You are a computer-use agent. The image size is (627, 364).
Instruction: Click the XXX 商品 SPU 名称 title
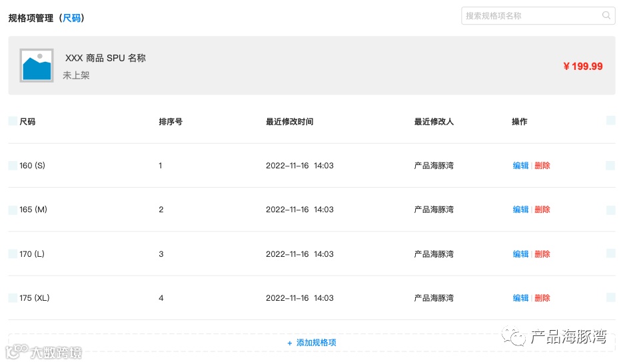(105, 58)
